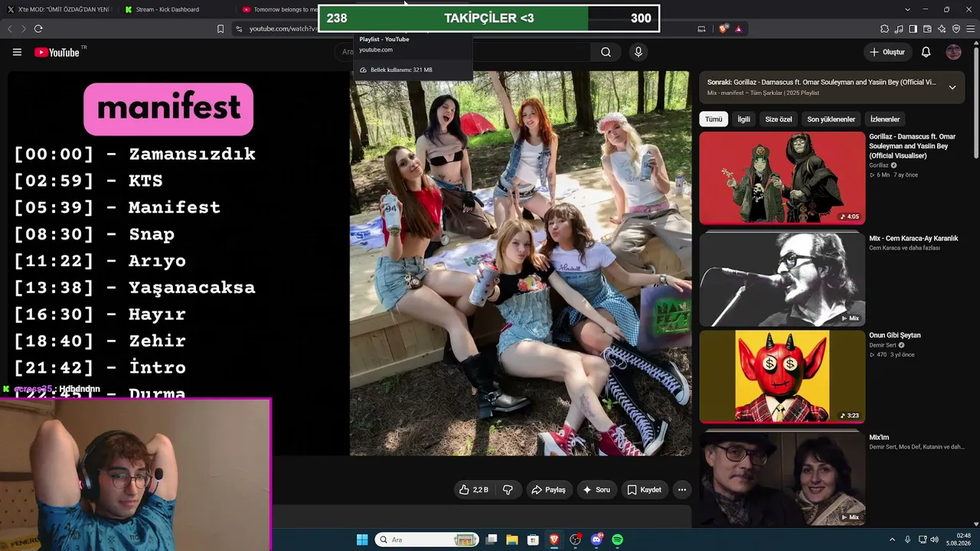This screenshot has height=551, width=980.
Task: Open site settings icon in address bar
Action: pos(239,29)
